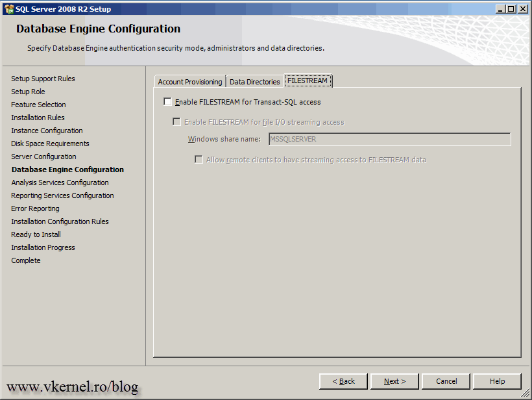Click the Windows share name label

pos(224,139)
